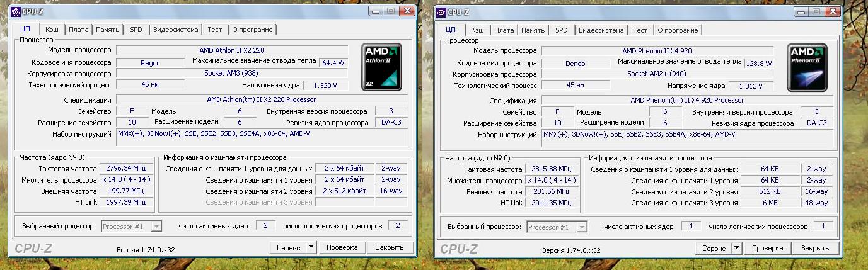Viewport: 868px width, 270px height.
Task: Open О программе tab in left window
Action: tap(252, 30)
